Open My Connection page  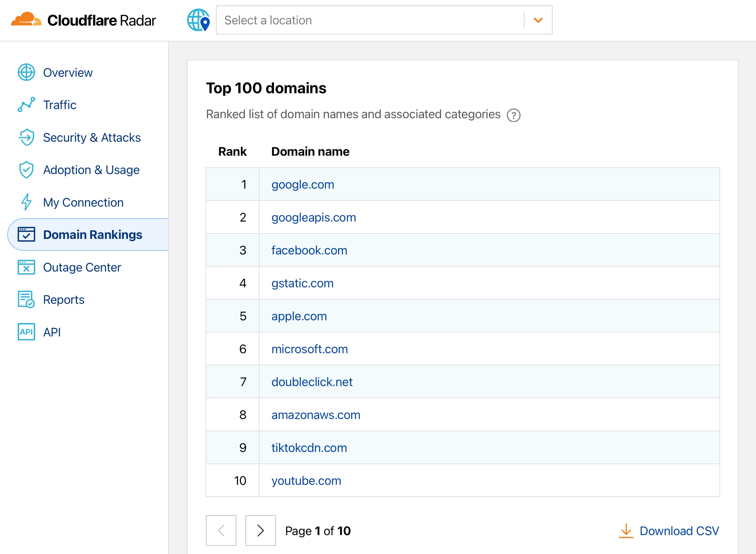point(83,203)
